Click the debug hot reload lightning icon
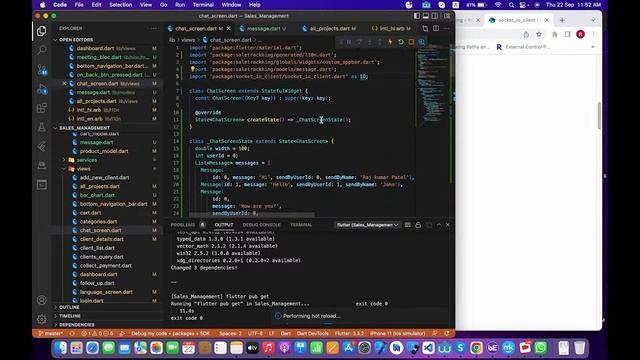The width and height of the screenshot is (640, 360). click(x=390, y=42)
